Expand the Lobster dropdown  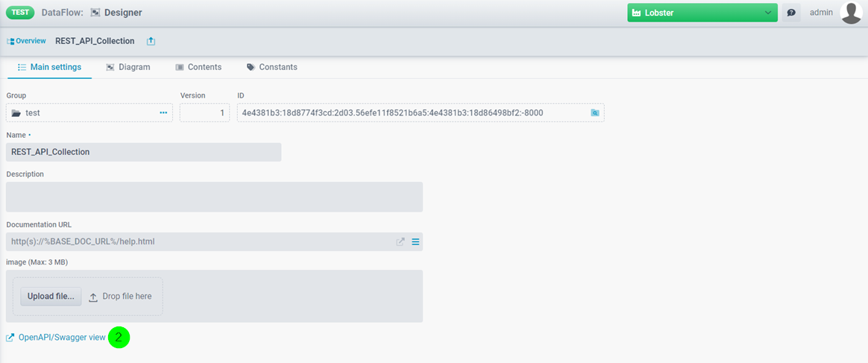point(769,13)
